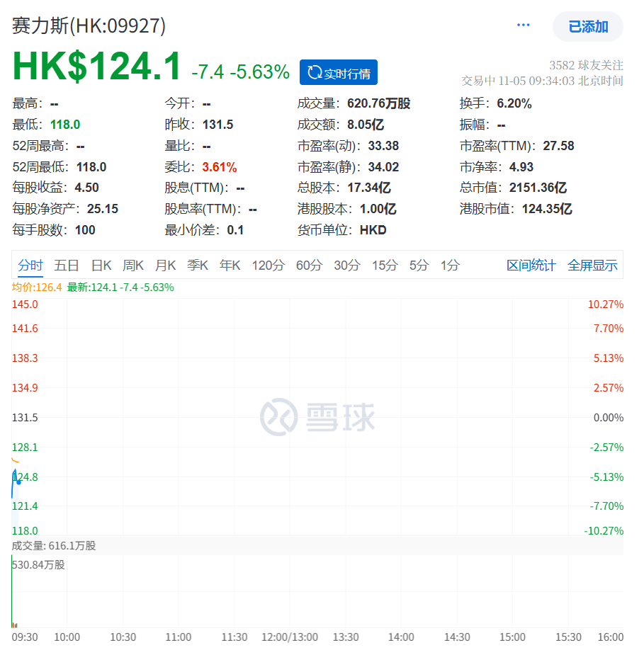Click the 实时行情 refresh button
This screenshot has height=650, width=644.
point(339,73)
